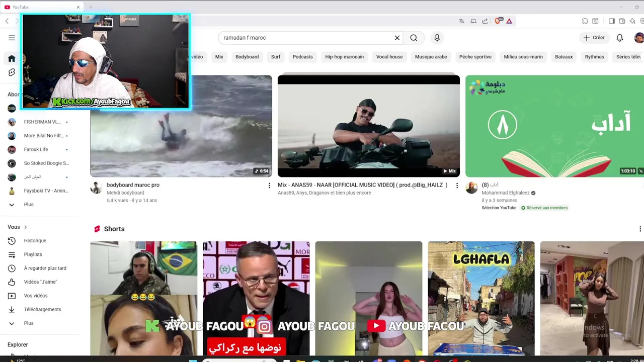
Task: Select the Podcasts filter chip
Action: [303, 57]
